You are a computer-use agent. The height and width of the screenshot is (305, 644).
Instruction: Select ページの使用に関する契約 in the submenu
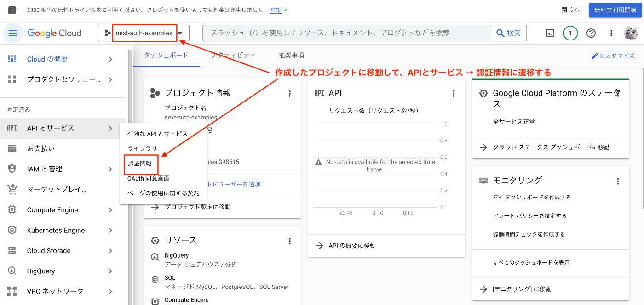pyautogui.click(x=163, y=193)
